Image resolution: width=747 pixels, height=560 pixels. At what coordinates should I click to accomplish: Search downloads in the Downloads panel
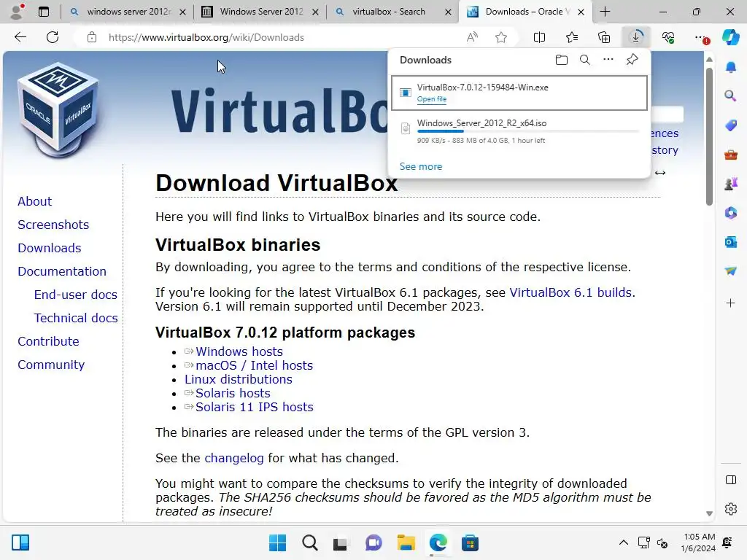tap(585, 60)
